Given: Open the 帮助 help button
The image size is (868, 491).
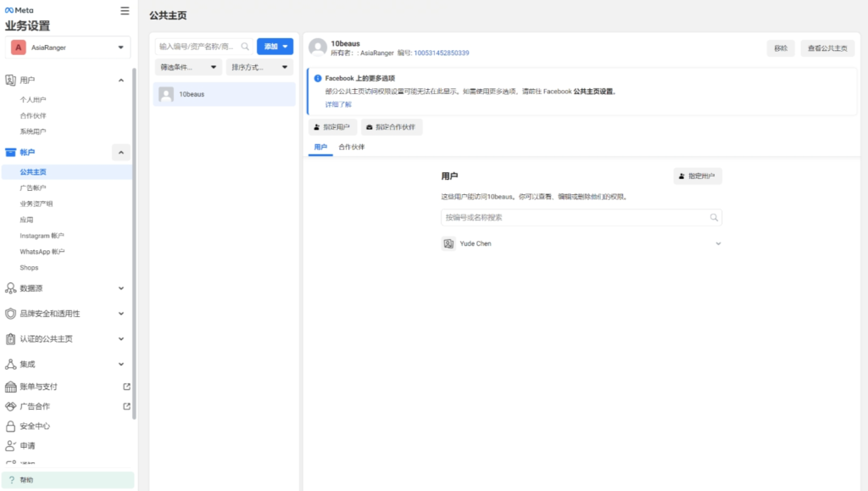Looking at the screenshot, I should coord(68,480).
